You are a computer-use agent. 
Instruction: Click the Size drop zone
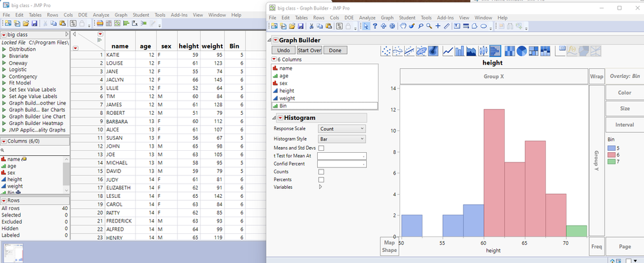[x=624, y=109]
